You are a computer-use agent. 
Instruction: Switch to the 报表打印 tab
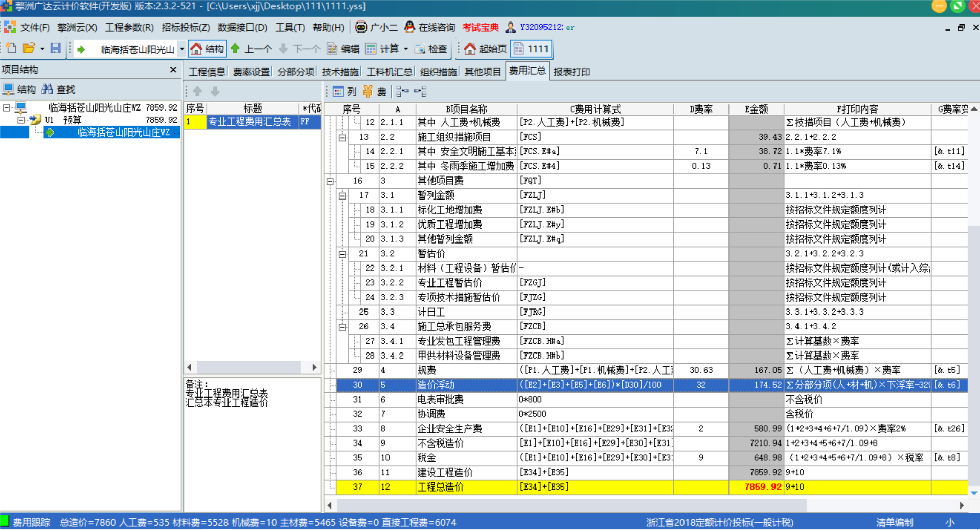tap(572, 72)
